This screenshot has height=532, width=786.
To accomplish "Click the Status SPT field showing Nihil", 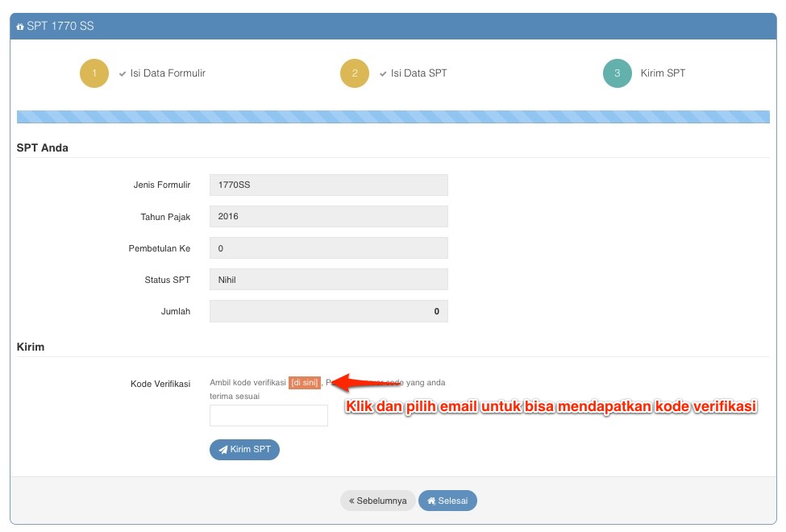I will 328,280.
